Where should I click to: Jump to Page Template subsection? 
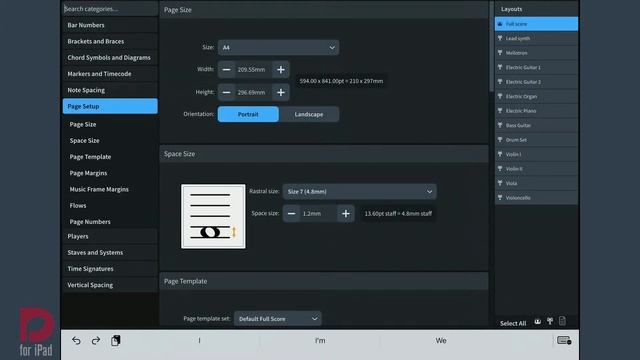click(x=90, y=157)
